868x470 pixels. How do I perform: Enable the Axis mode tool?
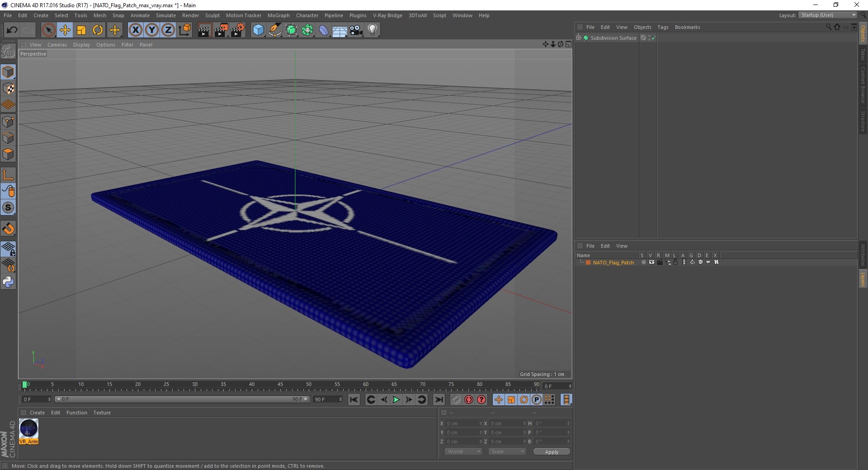tap(8, 175)
